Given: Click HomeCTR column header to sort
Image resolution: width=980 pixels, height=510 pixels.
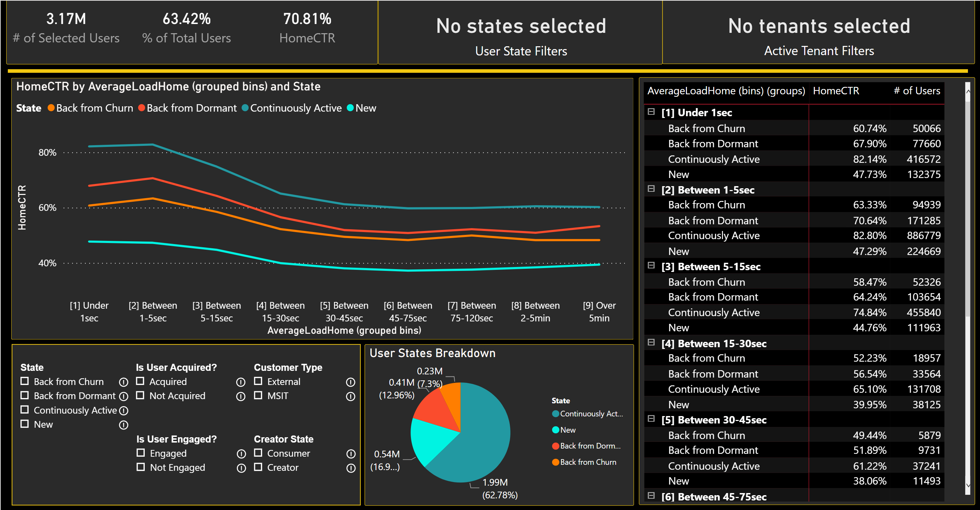Looking at the screenshot, I should tap(836, 90).
